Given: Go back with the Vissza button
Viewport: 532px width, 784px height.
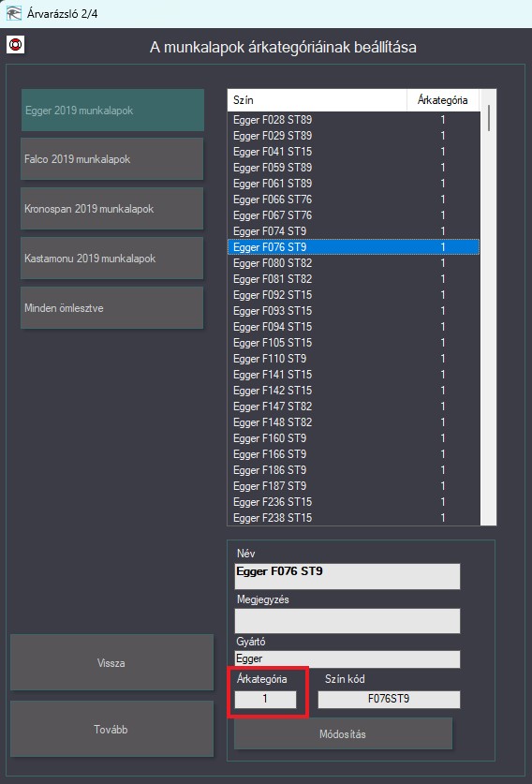Looking at the screenshot, I should point(112,662).
